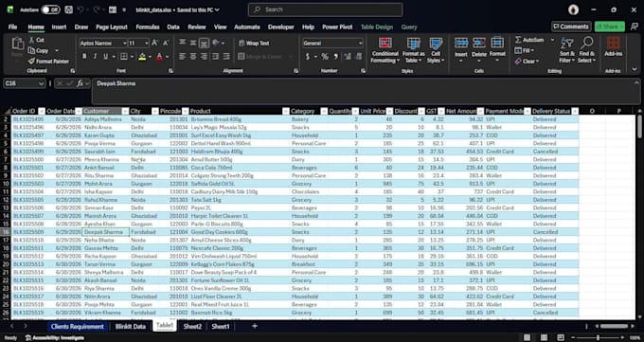The image size is (644, 342).
Task: Select Bottom Align icon
Action: tap(204, 43)
